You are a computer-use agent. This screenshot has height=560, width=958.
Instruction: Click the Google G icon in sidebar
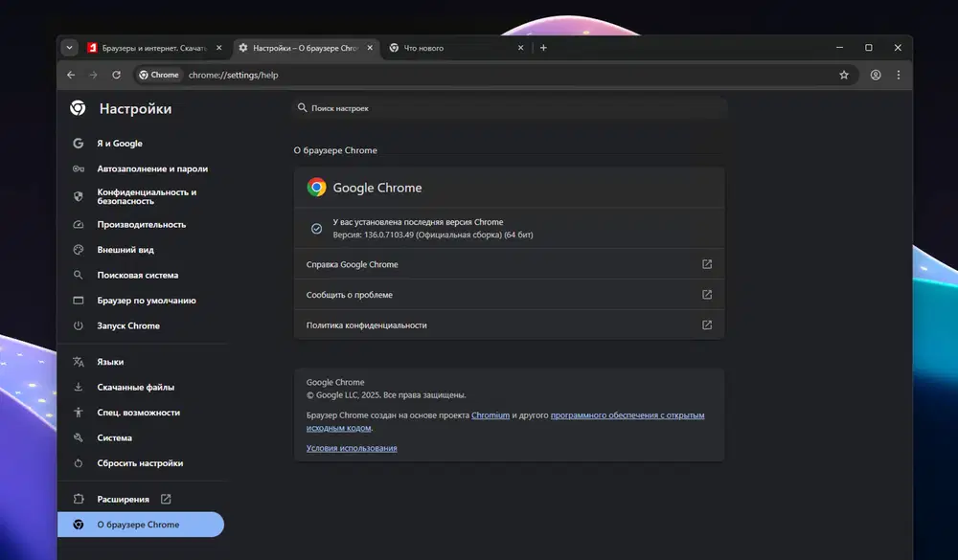pyautogui.click(x=79, y=143)
